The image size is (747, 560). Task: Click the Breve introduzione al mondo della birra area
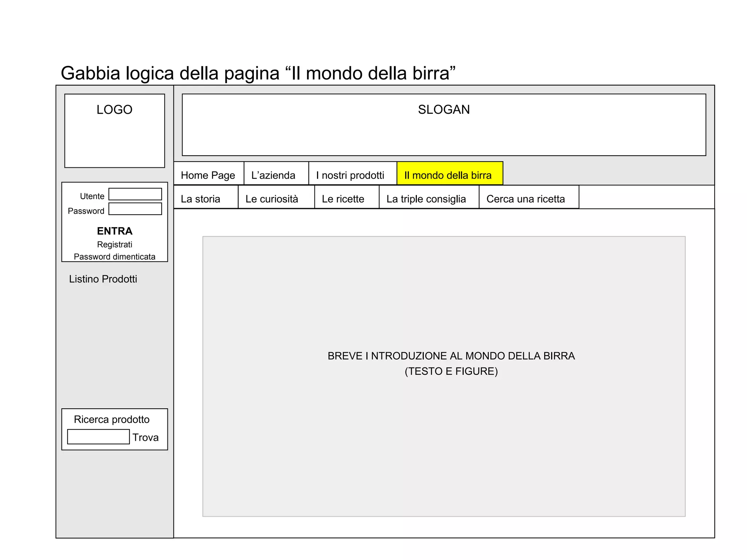click(444, 376)
